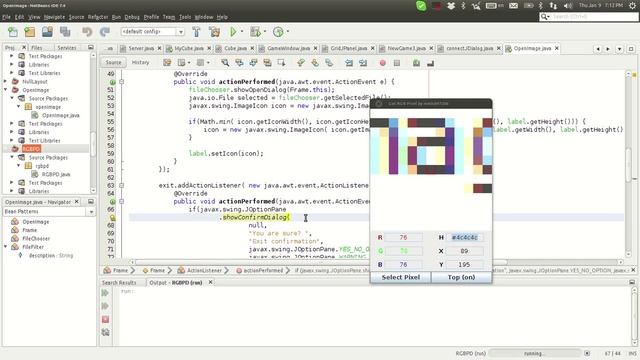Viewport: 640px width, 360px height.
Task: Click the Redo toolbar icon
Action: (x=105, y=32)
